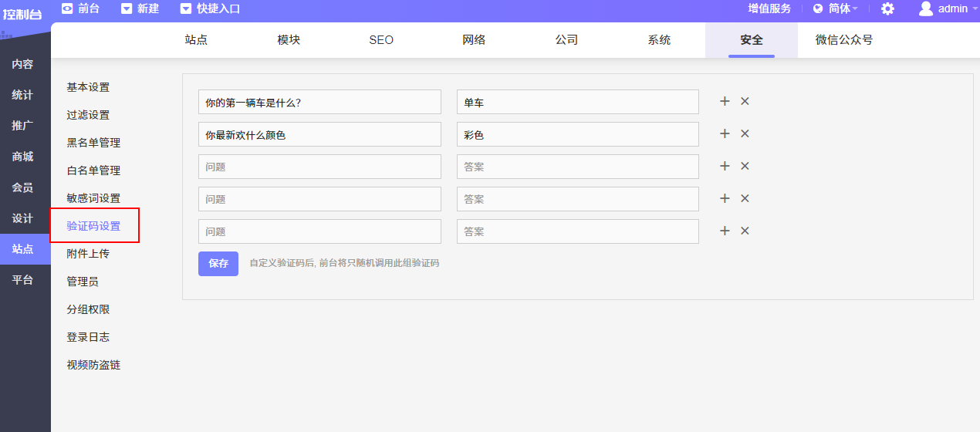
Task: Click the 前台 eye icon to view frontend
Action: tap(68, 8)
